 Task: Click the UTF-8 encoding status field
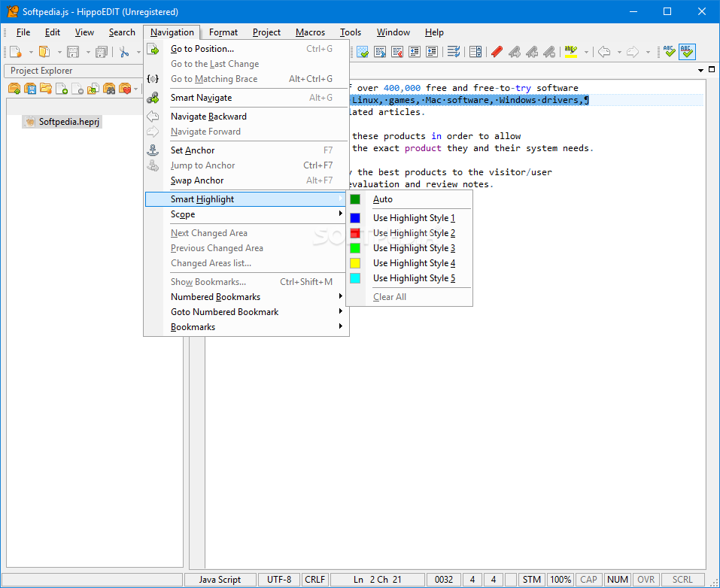[x=279, y=579]
